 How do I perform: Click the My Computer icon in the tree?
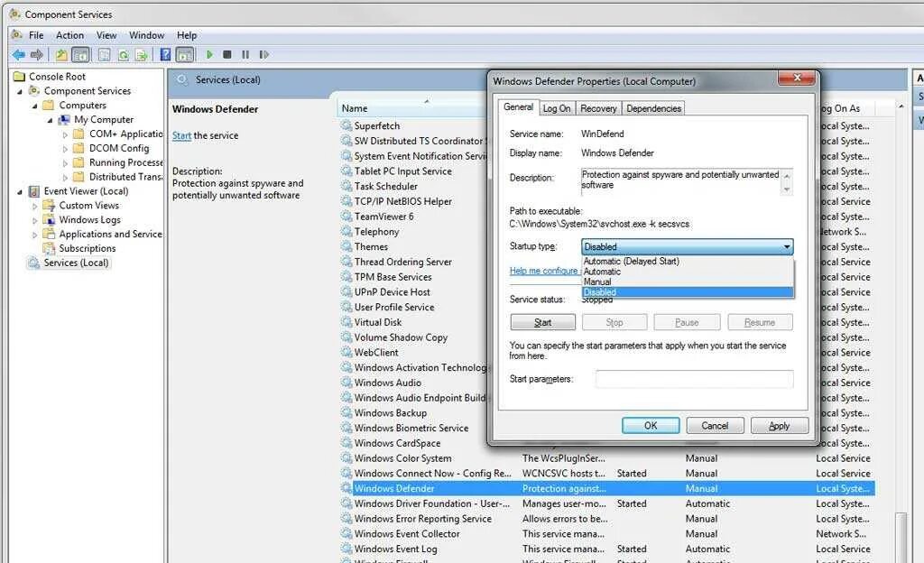coord(64,120)
